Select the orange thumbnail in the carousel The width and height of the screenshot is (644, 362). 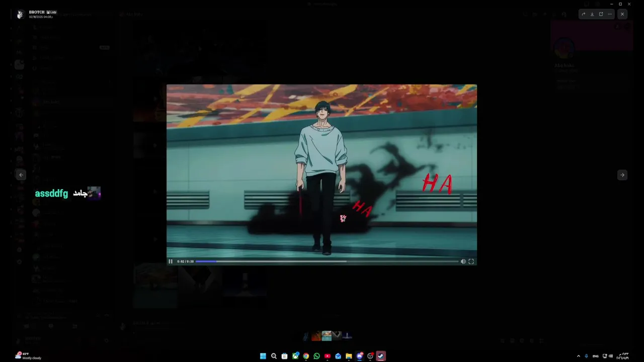(316, 335)
